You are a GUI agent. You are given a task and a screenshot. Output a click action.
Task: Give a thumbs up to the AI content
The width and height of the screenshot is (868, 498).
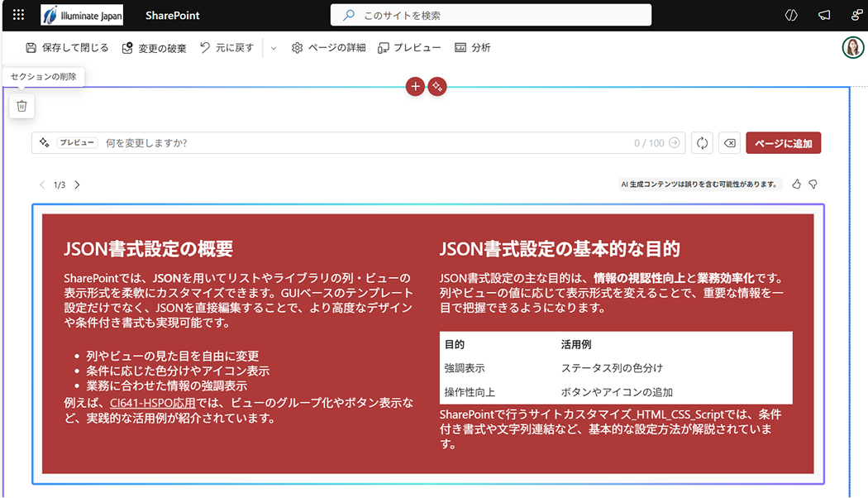click(x=796, y=184)
